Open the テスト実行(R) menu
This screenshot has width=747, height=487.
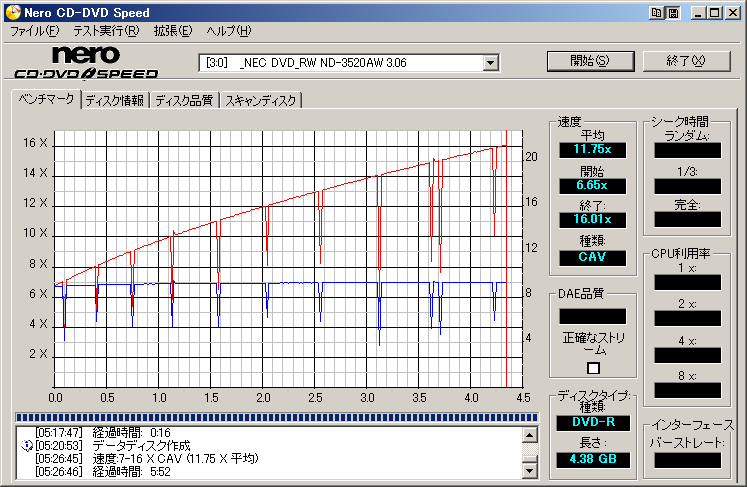click(x=106, y=31)
